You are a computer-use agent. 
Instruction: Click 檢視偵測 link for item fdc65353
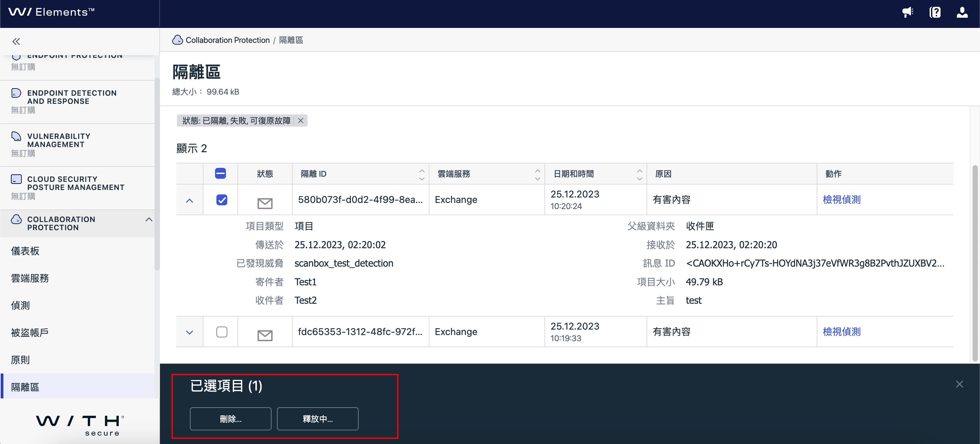coord(841,332)
